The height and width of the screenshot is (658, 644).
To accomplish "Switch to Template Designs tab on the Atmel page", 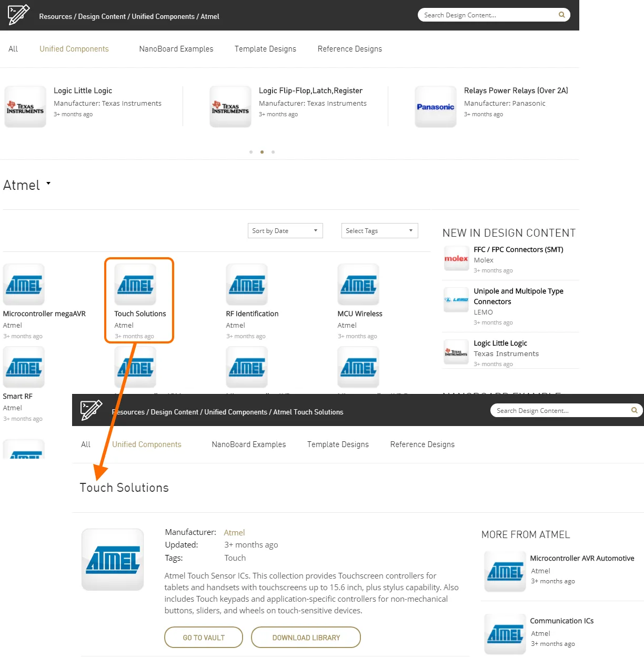I will coord(265,49).
